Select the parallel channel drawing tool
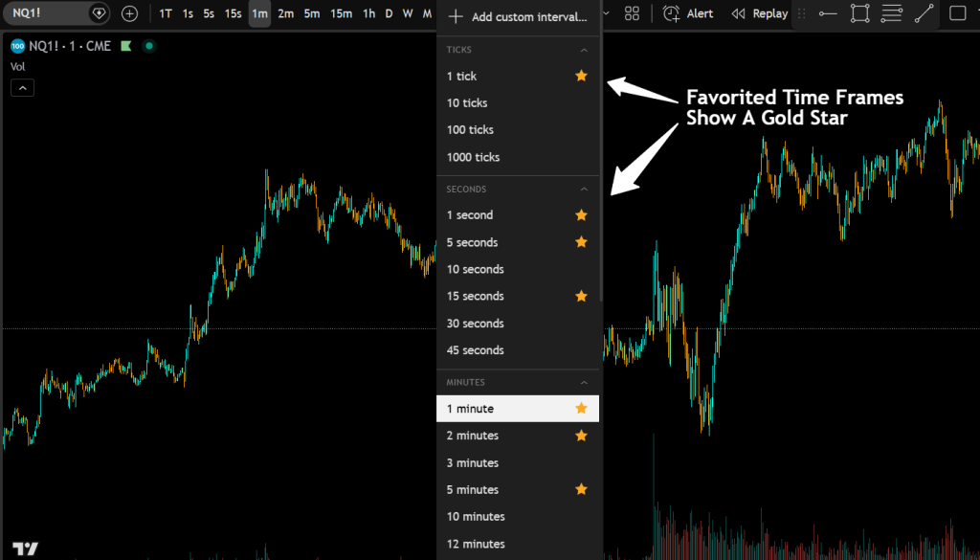 point(892,12)
